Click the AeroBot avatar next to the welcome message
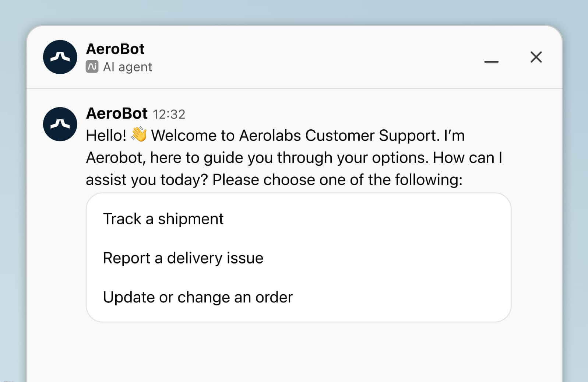588x382 pixels. tap(60, 125)
